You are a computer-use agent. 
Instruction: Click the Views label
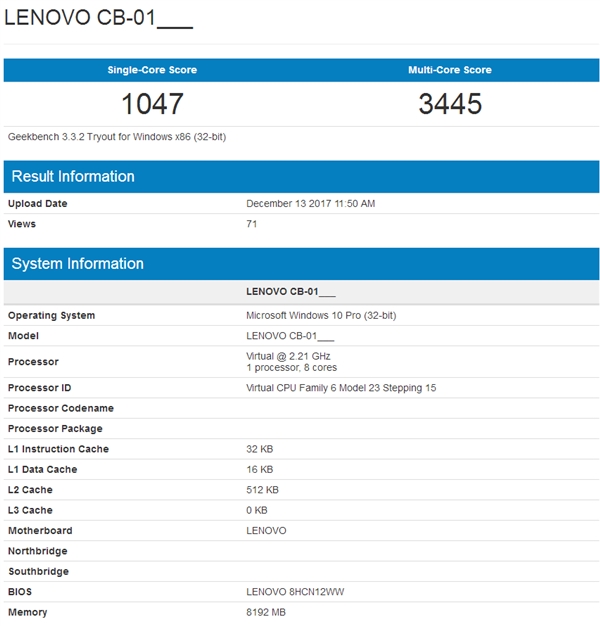(22, 224)
